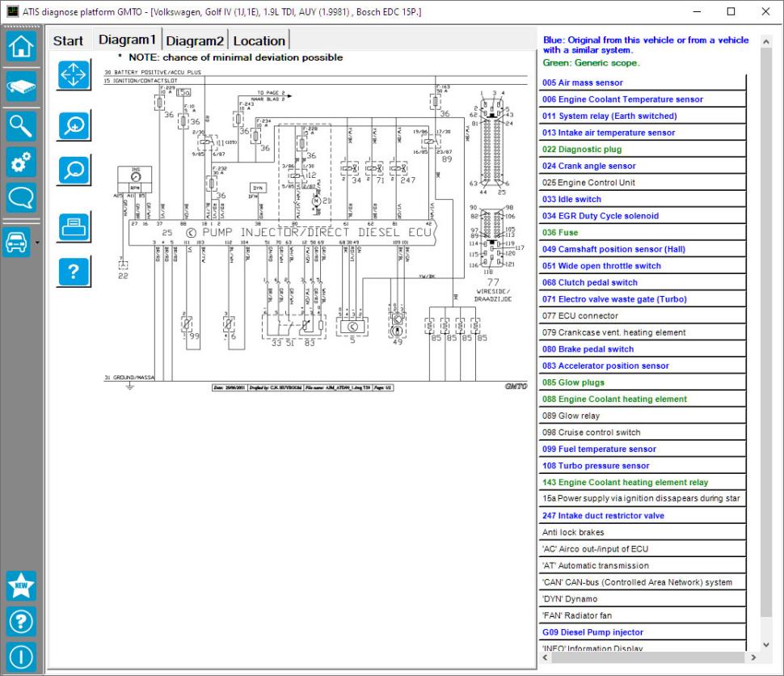The width and height of the screenshot is (784, 676).
Task: Select 077 ECU connector row
Action: [x=642, y=315]
